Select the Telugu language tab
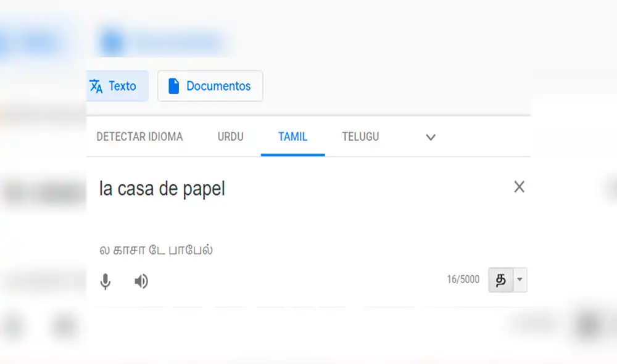The width and height of the screenshot is (617, 364). pyautogui.click(x=360, y=137)
